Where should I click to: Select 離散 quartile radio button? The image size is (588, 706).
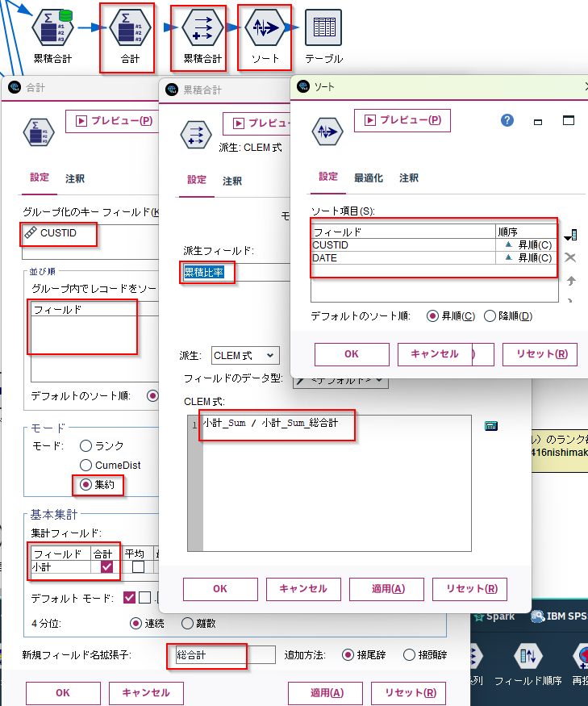pyautogui.click(x=187, y=623)
